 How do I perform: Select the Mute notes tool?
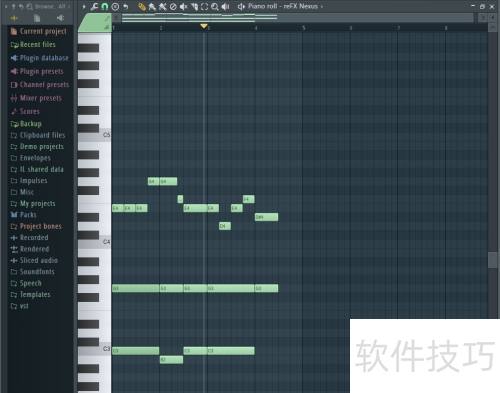(183, 6)
